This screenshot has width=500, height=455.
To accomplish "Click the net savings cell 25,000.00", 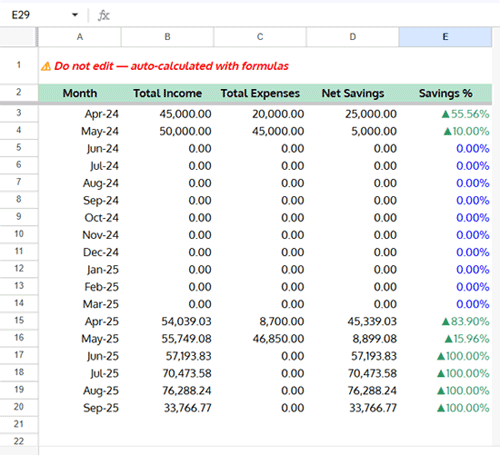I will coord(353,114).
